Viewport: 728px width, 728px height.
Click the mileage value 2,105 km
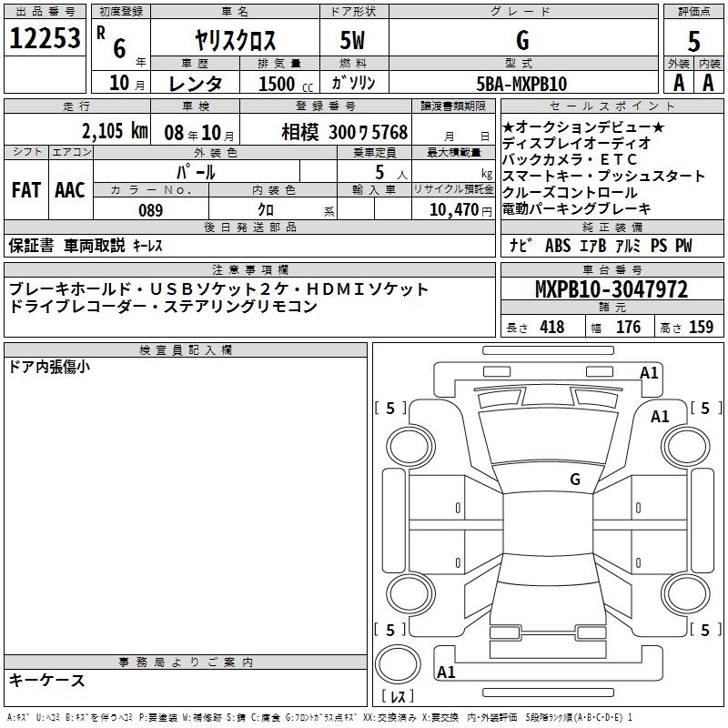[x=115, y=131]
